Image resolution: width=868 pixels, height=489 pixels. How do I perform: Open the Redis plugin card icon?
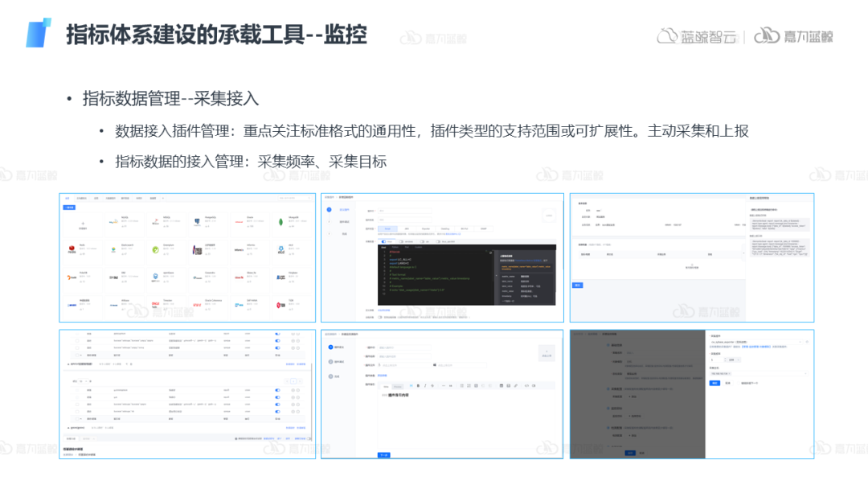pos(72,250)
